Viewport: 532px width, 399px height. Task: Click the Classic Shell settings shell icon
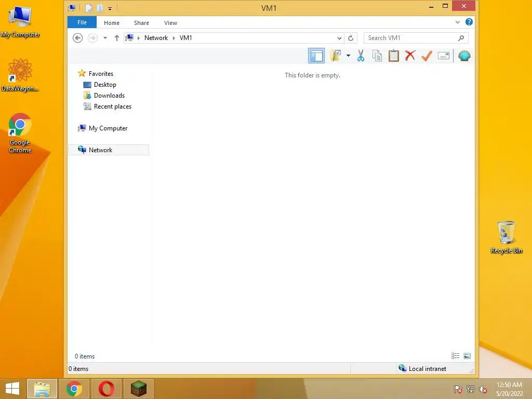tap(464, 56)
